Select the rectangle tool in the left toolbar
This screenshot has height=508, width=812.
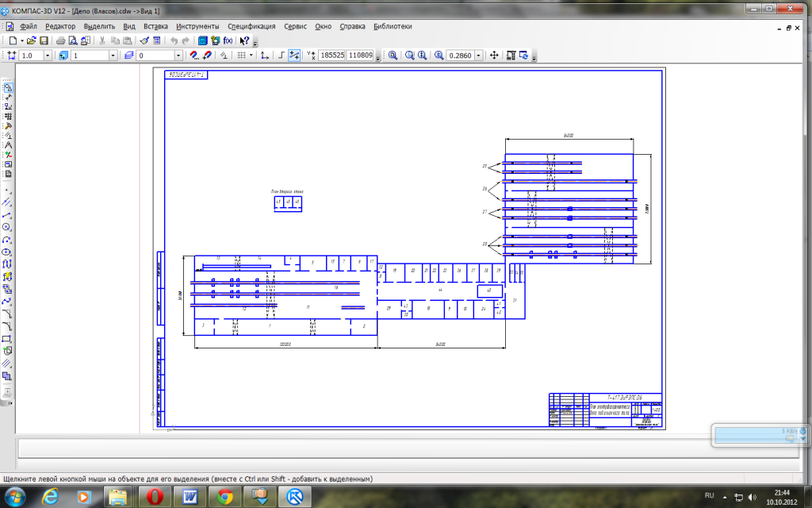pyautogui.click(x=6, y=338)
